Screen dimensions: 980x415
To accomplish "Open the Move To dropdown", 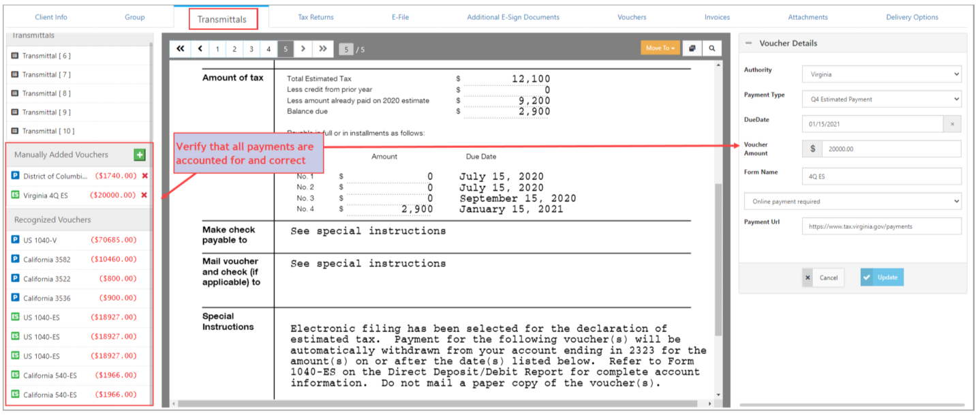I will [x=660, y=48].
